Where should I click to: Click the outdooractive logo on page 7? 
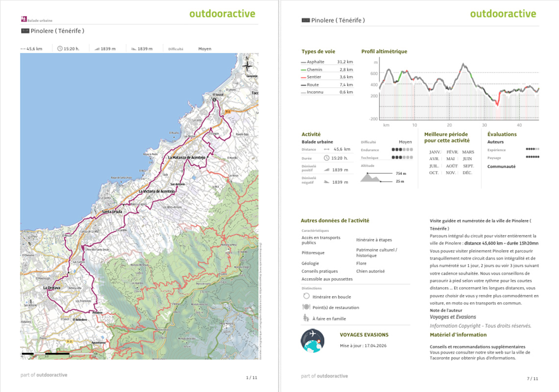(x=503, y=14)
